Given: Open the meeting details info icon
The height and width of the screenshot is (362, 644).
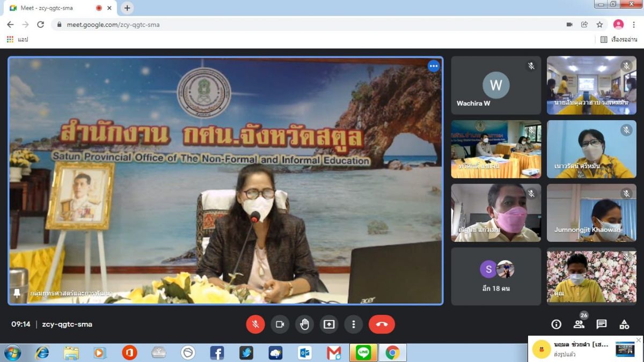Looking at the screenshot, I should [557, 324].
